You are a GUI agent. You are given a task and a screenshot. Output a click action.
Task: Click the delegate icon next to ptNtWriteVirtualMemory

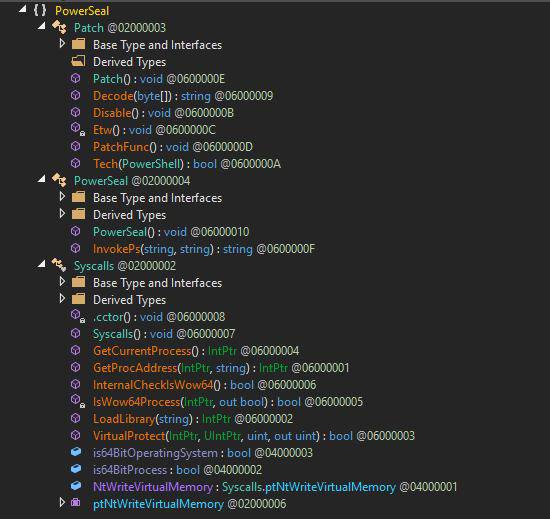[x=76, y=503]
